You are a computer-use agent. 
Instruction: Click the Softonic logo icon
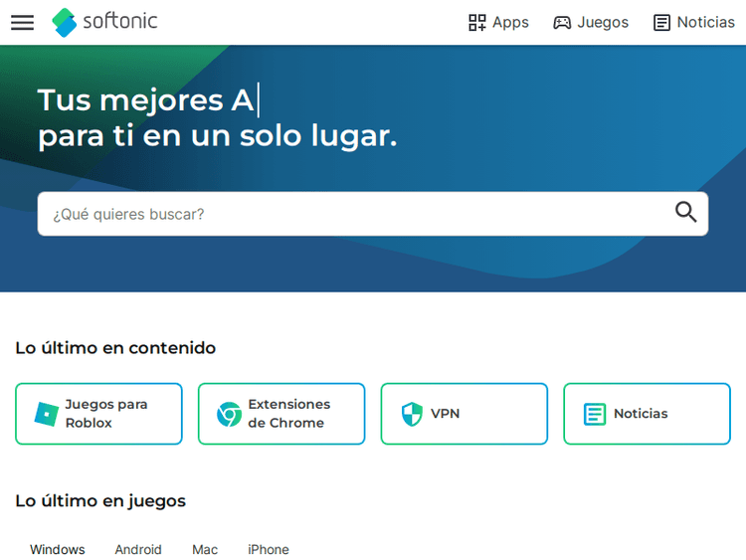tap(65, 22)
